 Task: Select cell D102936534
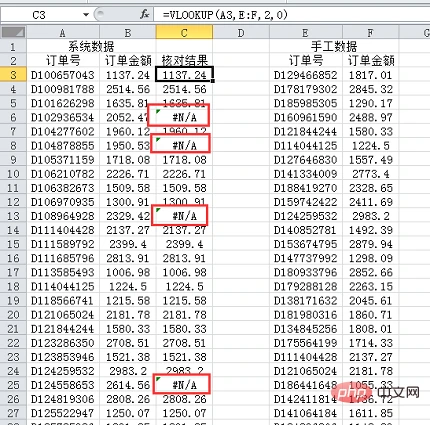pyautogui.click(x=63, y=117)
